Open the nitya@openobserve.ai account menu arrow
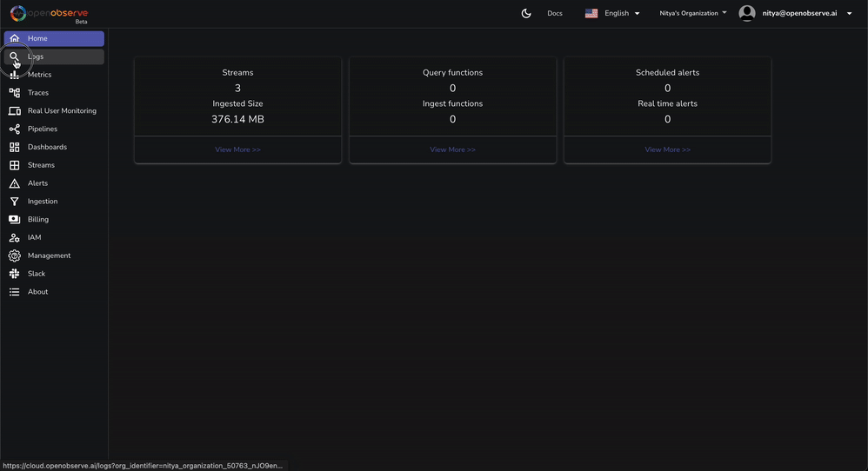 [849, 13]
